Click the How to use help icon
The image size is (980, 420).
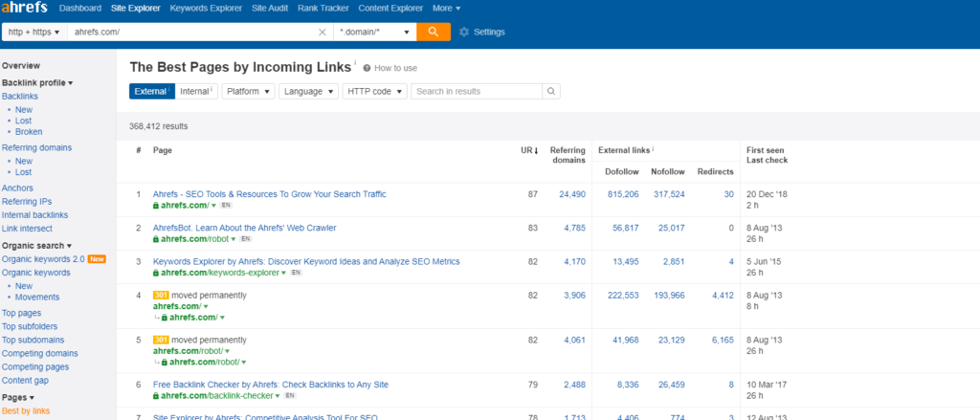367,68
